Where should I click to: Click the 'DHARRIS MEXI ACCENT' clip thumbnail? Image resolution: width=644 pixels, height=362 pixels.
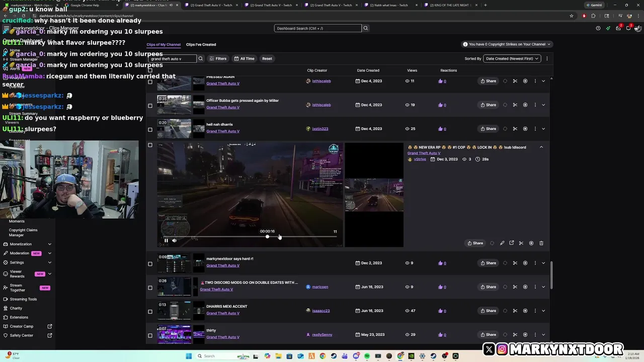[174, 311]
